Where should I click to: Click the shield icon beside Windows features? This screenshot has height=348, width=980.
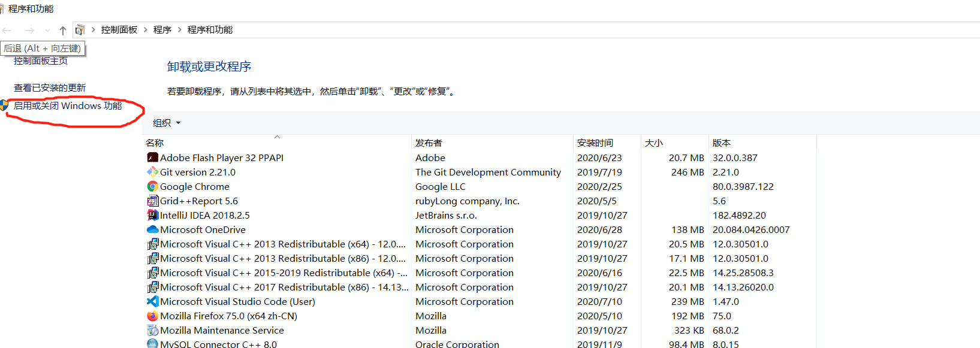click(4, 105)
